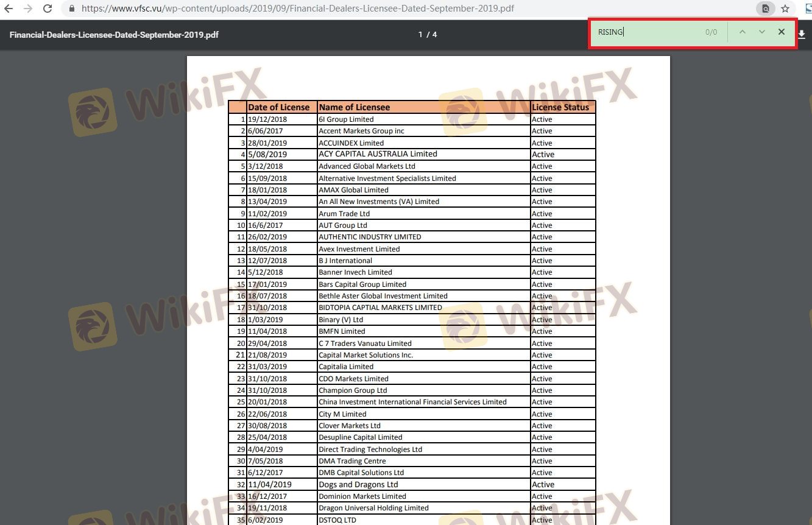Image resolution: width=812 pixels, height=525 pixels.
Task: Click the vfsc.vu URL in address bar
Action: tap(297, 9)
